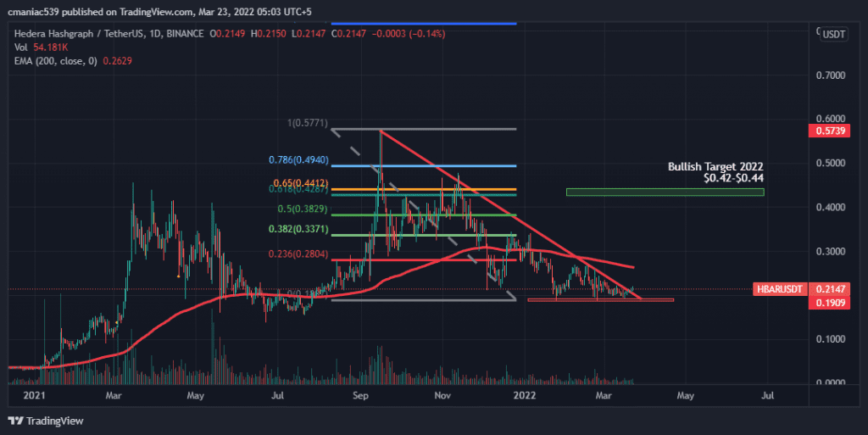Click the C0.2147 close value in header
This screenshot has height=435, width=868.
click(x=348, y=34)
